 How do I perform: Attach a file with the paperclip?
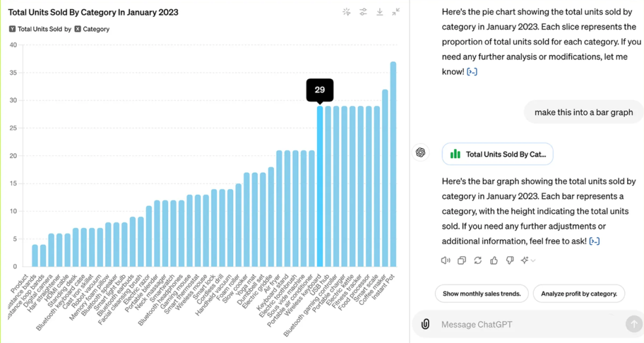(x=425, y=325)
